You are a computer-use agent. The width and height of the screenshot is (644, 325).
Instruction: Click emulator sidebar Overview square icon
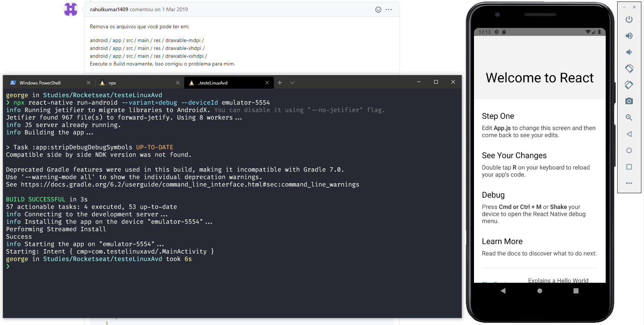(629, 167)
